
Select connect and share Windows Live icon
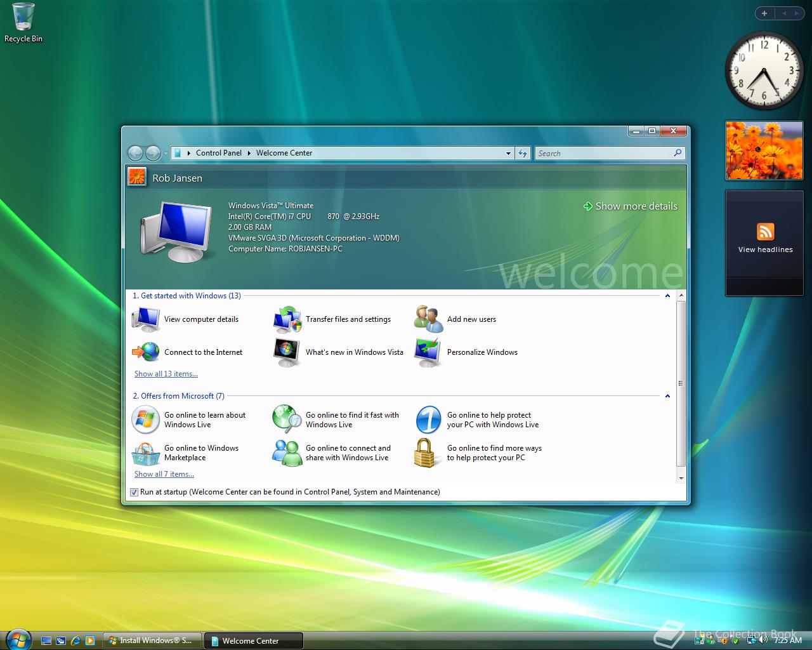287,453
